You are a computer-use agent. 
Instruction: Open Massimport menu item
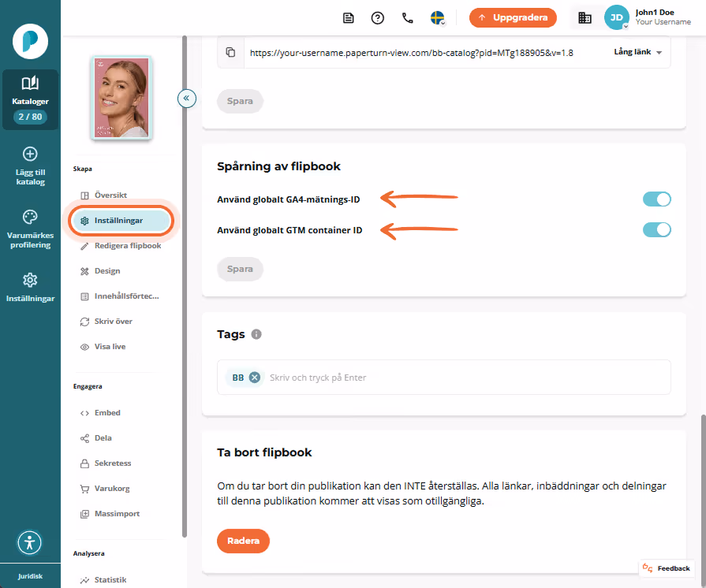[x=110, y=513]
